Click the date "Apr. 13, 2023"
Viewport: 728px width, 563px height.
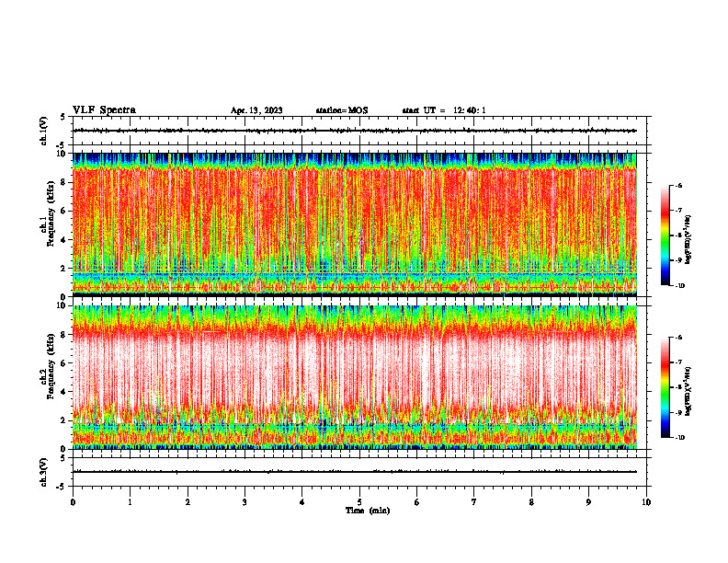(x=256, y=110)
